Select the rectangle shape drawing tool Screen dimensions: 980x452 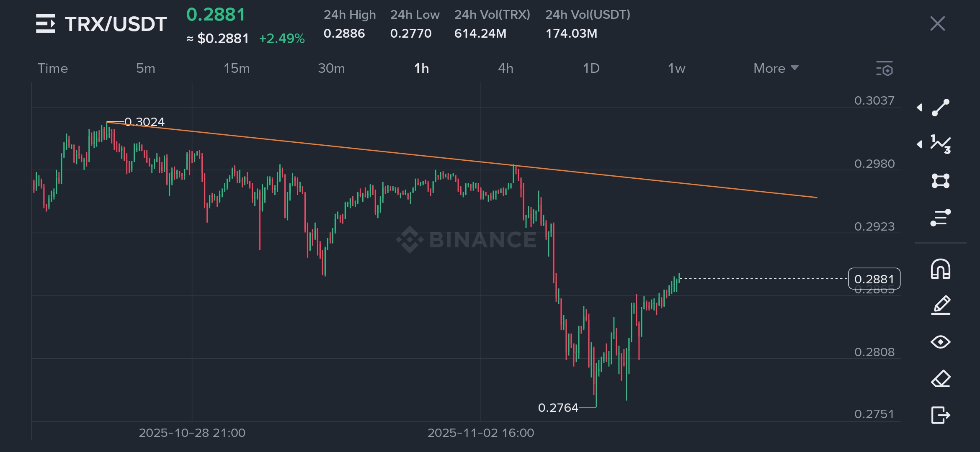[x=940, y=181]
